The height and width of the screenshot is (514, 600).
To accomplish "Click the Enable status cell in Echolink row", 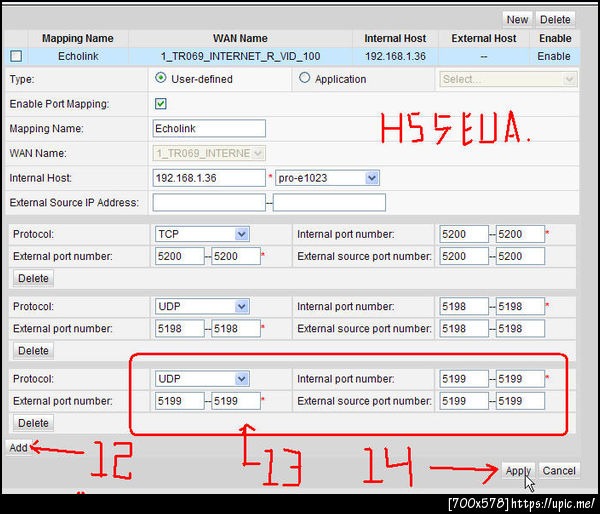I will pos(554,56).
